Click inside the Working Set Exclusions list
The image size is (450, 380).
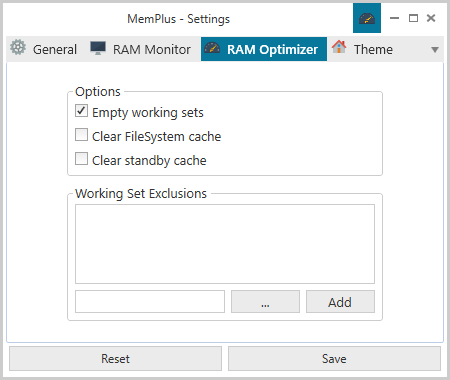tap(225, 244)
